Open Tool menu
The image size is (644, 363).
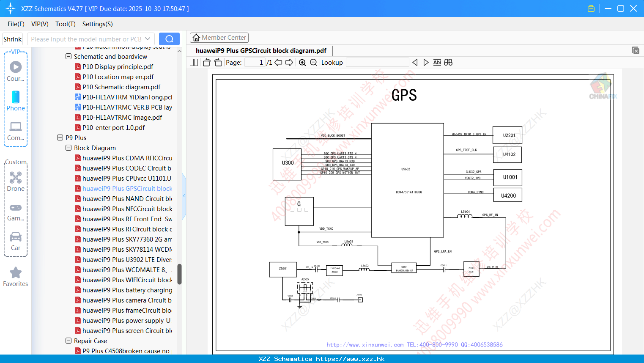point(66,24)
